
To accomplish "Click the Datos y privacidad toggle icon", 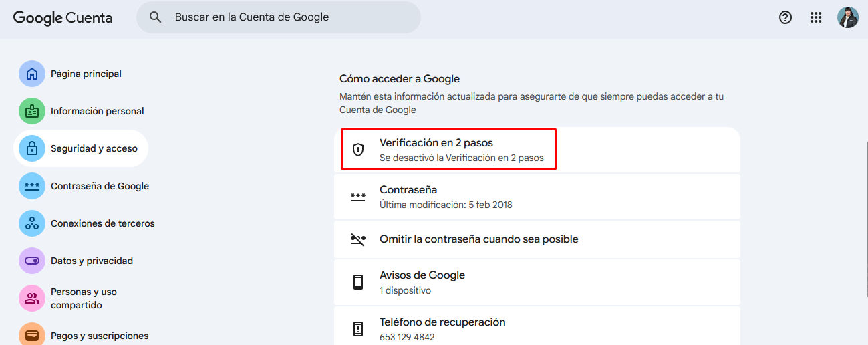I will click(x=32, y=261).
